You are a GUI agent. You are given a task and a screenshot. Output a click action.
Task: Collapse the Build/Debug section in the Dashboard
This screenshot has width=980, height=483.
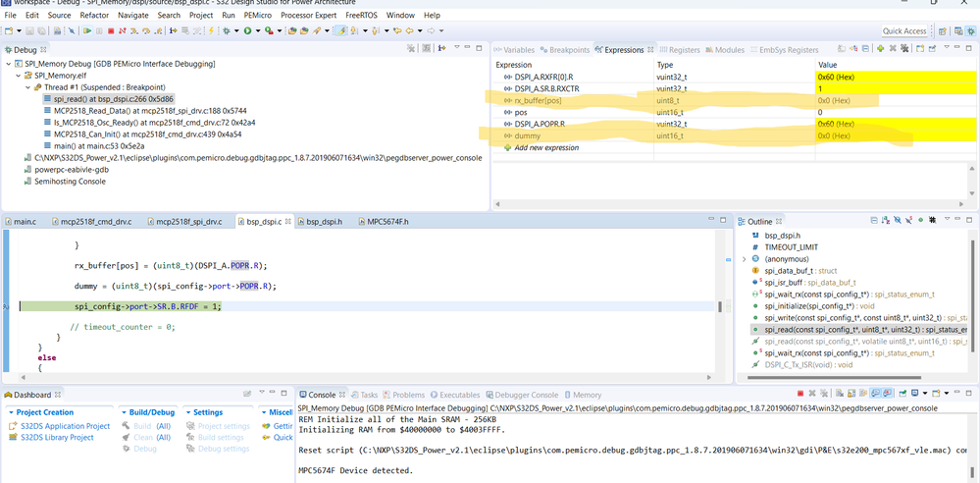click(125, 413)
